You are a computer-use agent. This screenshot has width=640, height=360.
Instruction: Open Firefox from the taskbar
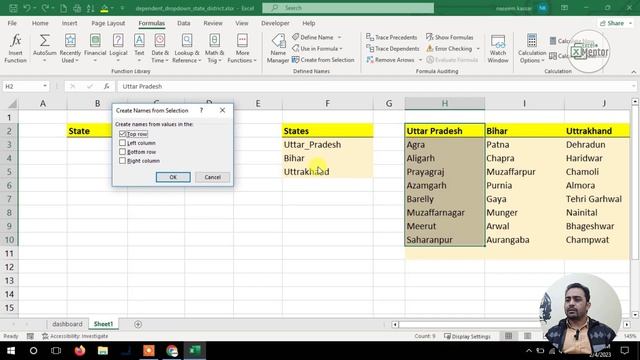[80, 351]
